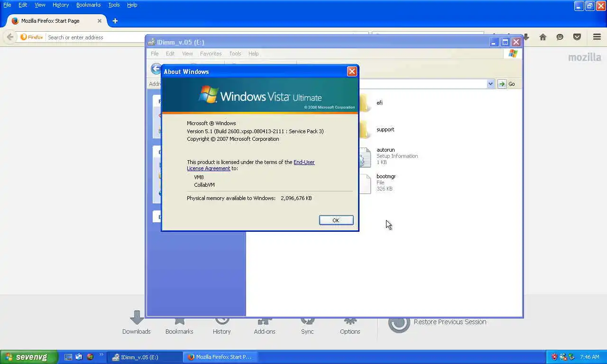Open the sevenvg Start button
The height and width of the screenshot is (364, 607).
(x=29, y=357)
